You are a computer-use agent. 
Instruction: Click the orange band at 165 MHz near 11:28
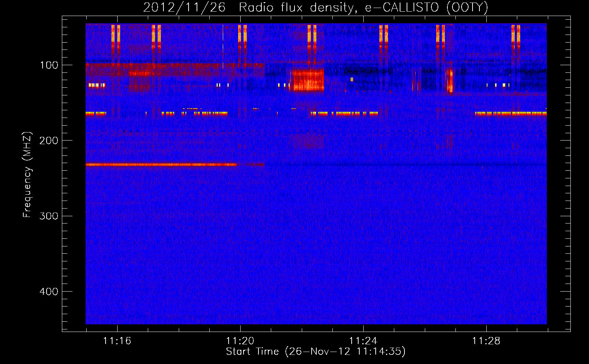click(511, 114)
